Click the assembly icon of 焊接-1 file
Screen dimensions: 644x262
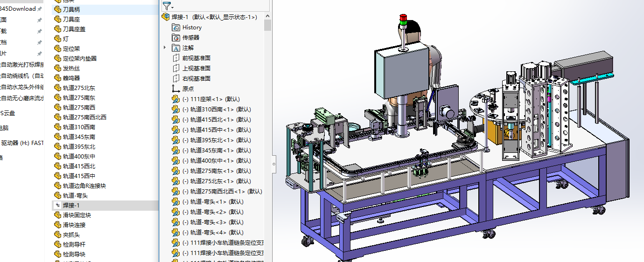click(58, 205)
